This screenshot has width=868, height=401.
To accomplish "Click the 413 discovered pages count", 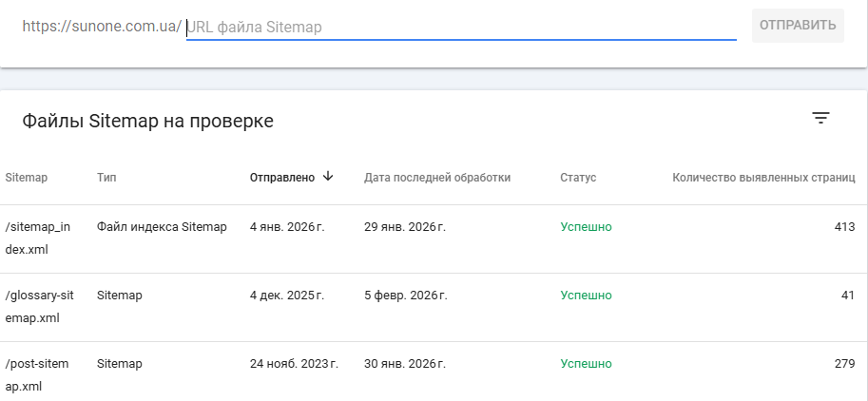I will (844, 227).
